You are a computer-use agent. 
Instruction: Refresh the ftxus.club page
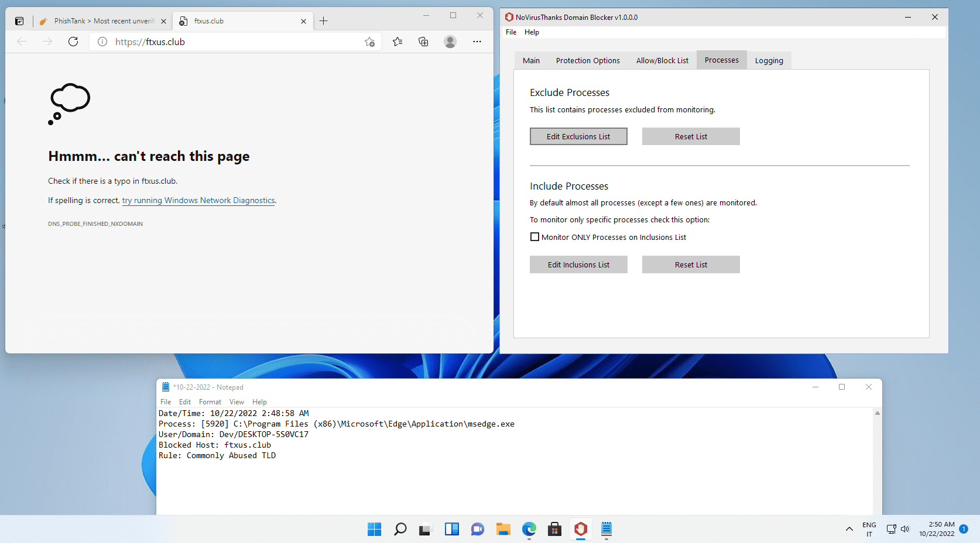point(73,42)
